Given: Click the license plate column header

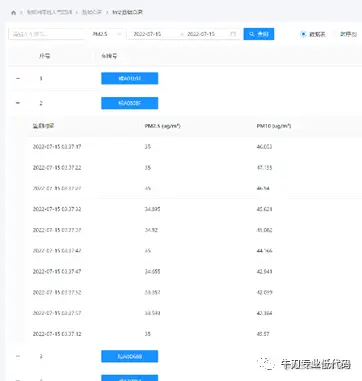Looking at the screenshot, I should coord(109,56).
